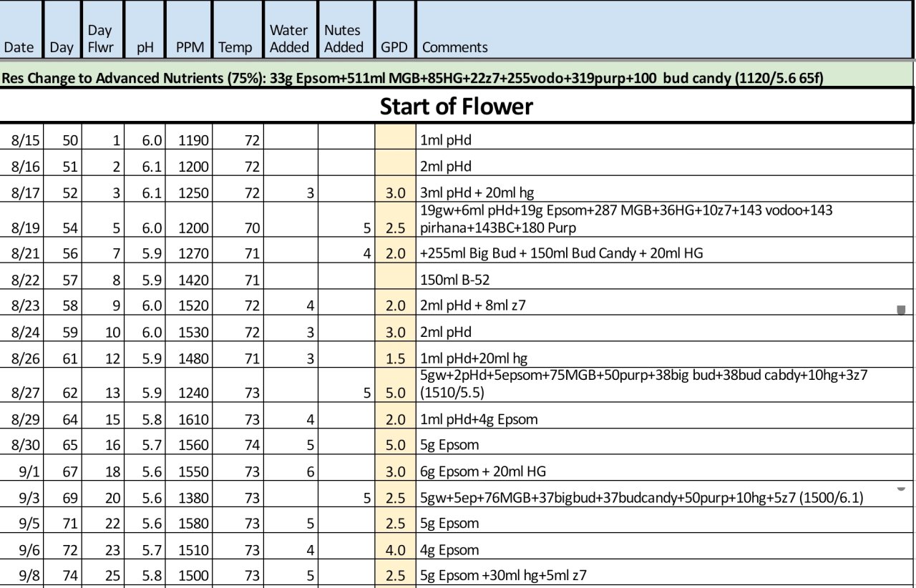Click the 'pH' column header
The height and width of the screenshot is (588, 916).
pyautogui.click(x=145, y=30)
